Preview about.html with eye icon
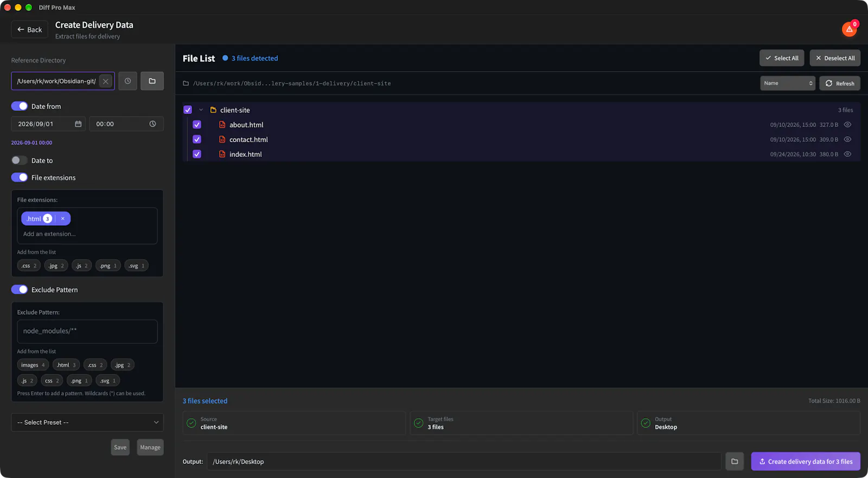 coord(847,125)
